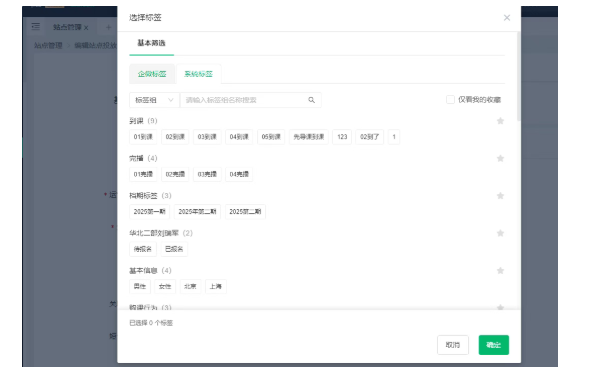Enable 仅看我的收藏 checkbox
590x381 pixels.
pyautogui.click(x=450, y=100)
